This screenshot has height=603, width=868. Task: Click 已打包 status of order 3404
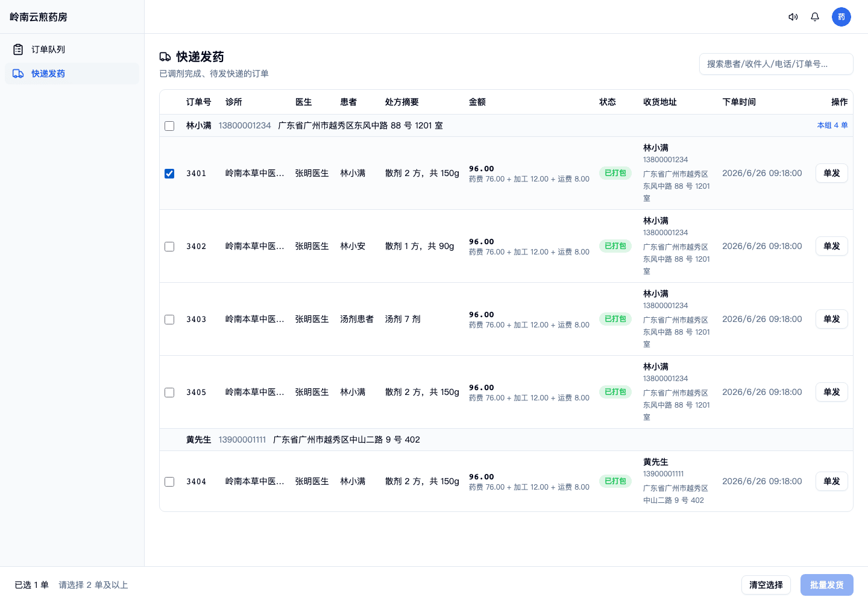point(615,481)
